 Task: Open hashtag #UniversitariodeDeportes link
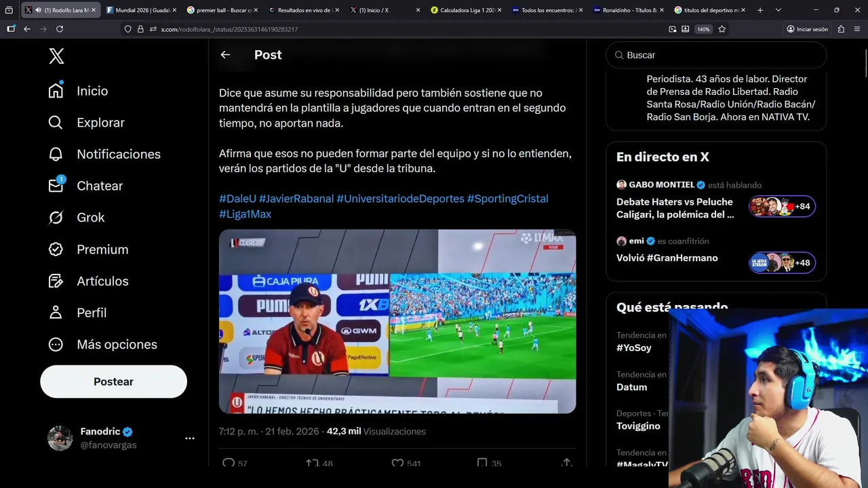[400, 199]
